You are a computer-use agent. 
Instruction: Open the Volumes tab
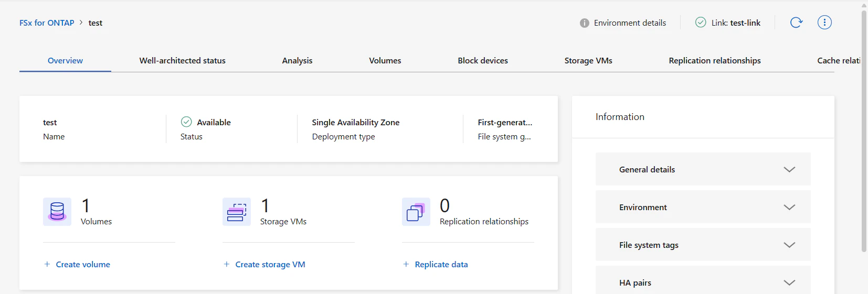tap(385, 61)
